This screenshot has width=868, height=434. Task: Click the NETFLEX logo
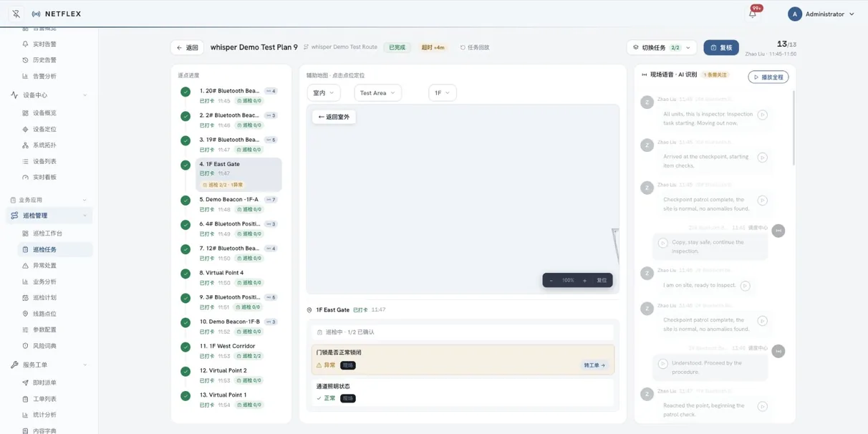click(57, 14)
